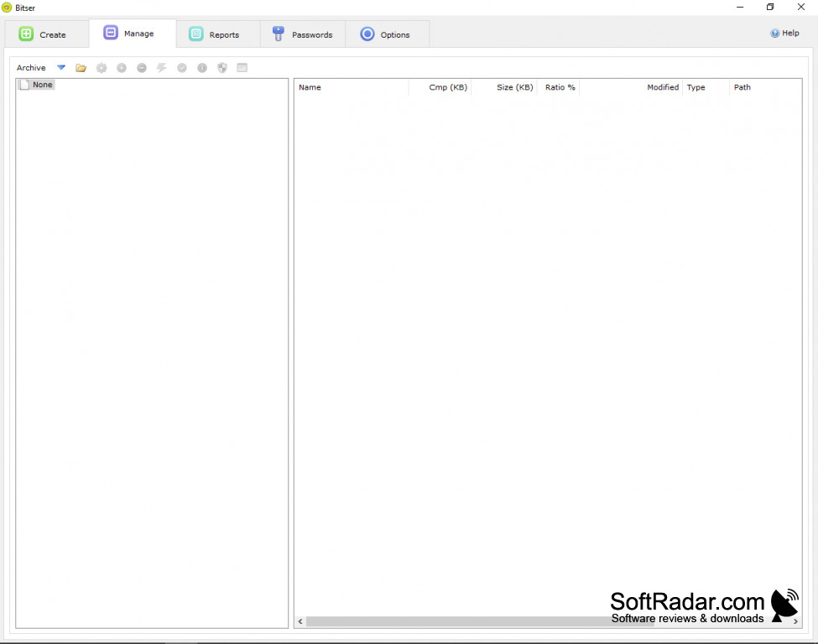The width and height of the screenshot is (818, 644).
Task: Click the Archive label in toolbar
Action: (x=31, y=68)
